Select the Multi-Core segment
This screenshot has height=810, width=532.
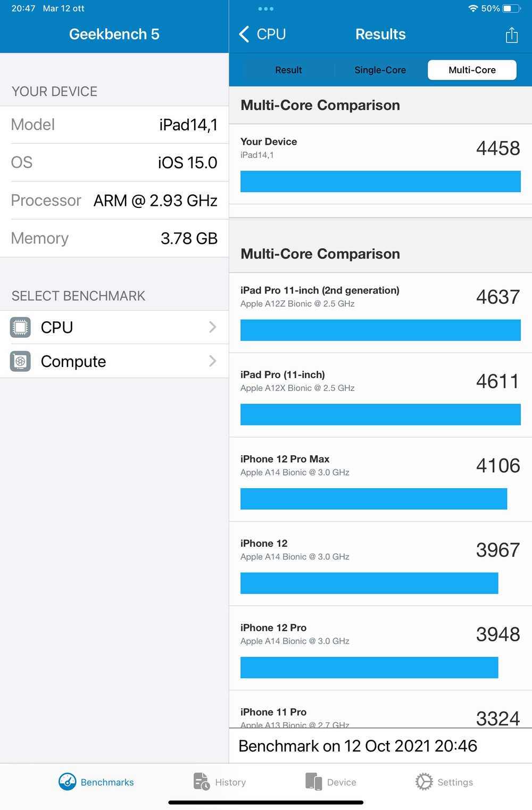[472, 70]
